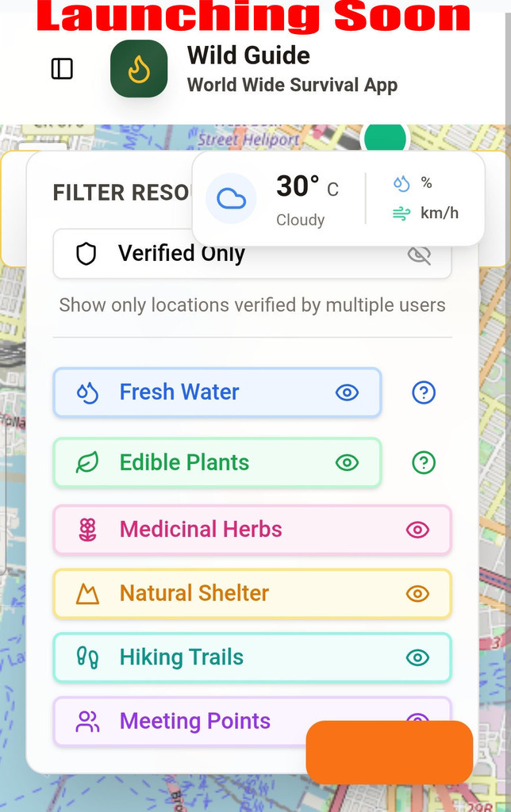
Task: Toggle the sidebar panel icon
Action: [62, 69]
